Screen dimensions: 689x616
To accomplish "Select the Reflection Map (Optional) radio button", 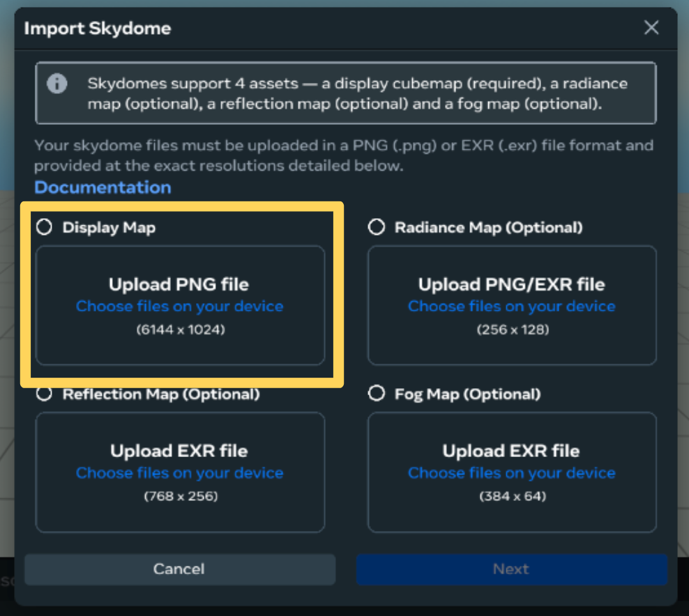I will 44,394.
